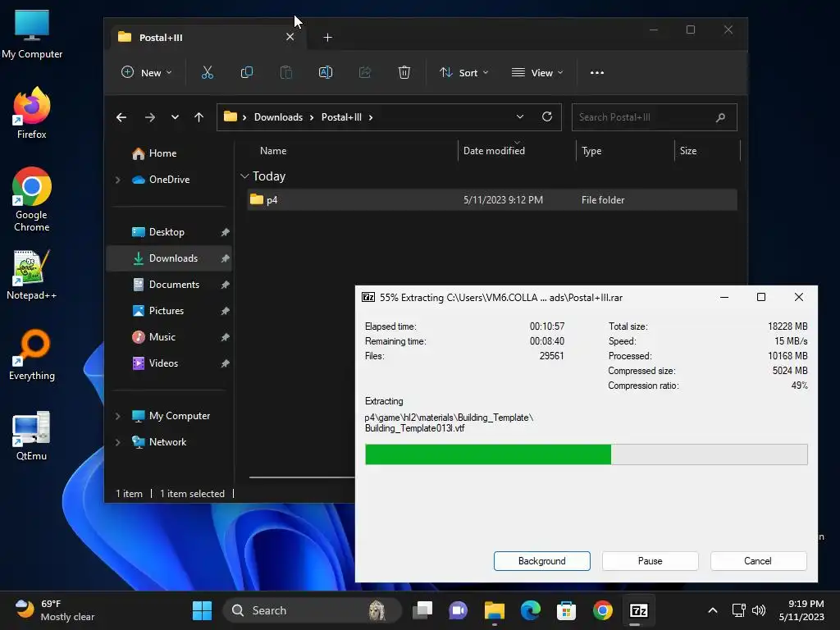Viewport: 840px width, 630px height.
Task: Click the Share icon in toolbar
Action: (365, 72)
